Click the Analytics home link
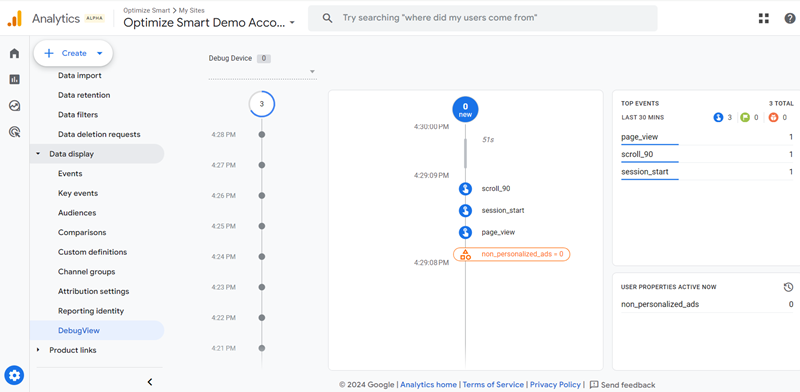 tap(429, 385)
